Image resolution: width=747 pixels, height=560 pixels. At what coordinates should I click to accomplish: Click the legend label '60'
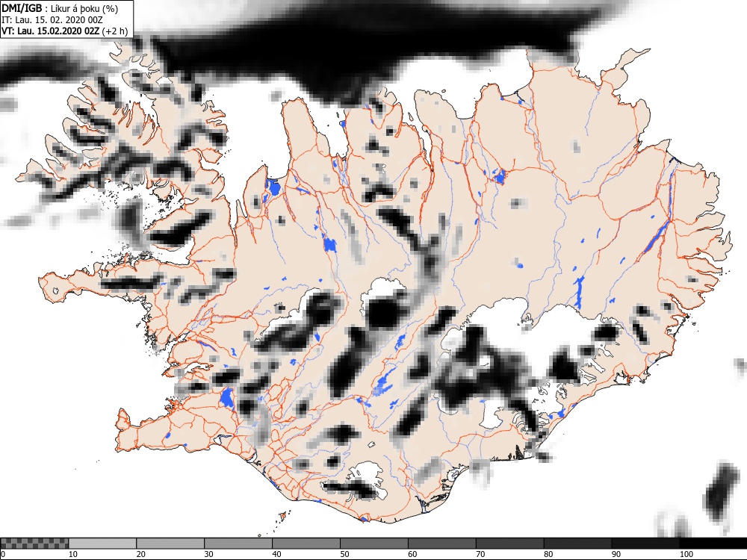click(x=412, y=554)
